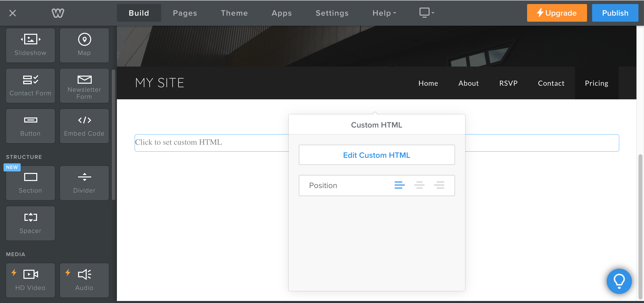Screen dimensions: 644x303
Task: Pick the Divider structure element
Action: [84, 183]
